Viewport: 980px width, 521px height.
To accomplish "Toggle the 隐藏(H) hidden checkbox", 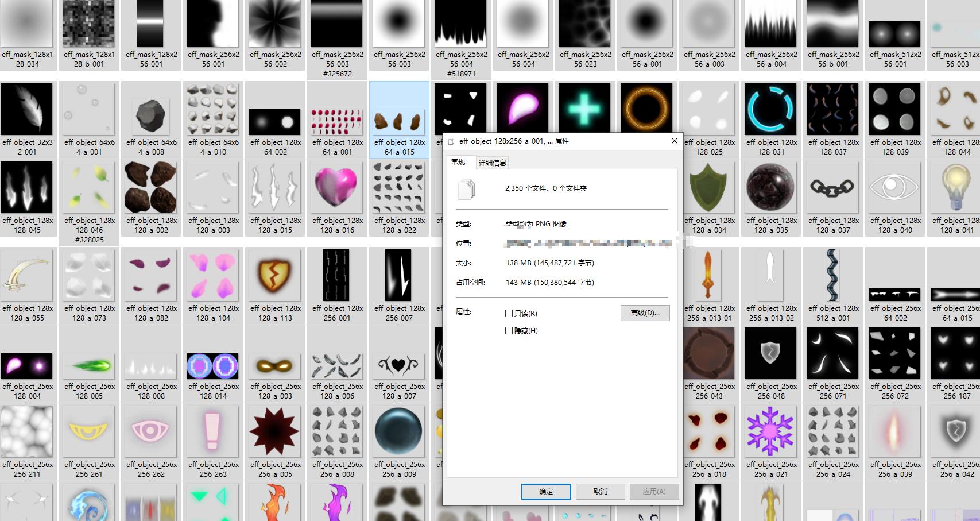I will click(509, 330).
